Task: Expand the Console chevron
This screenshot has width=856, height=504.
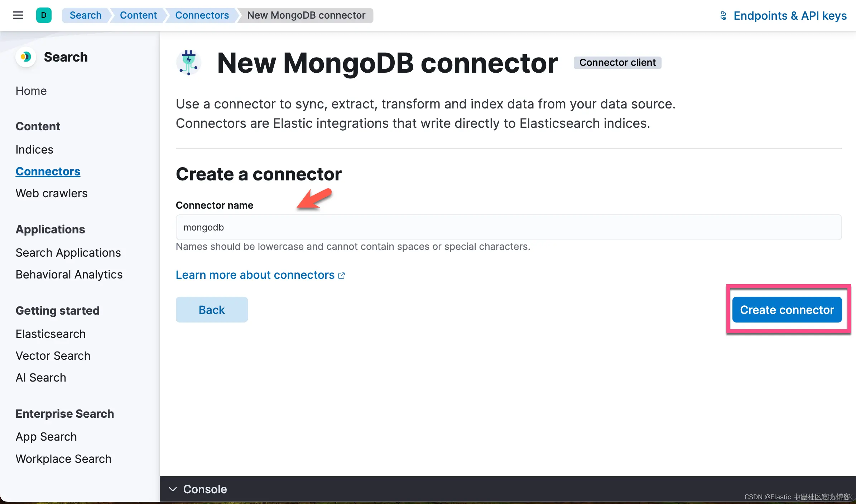Action: coord(173,489)
